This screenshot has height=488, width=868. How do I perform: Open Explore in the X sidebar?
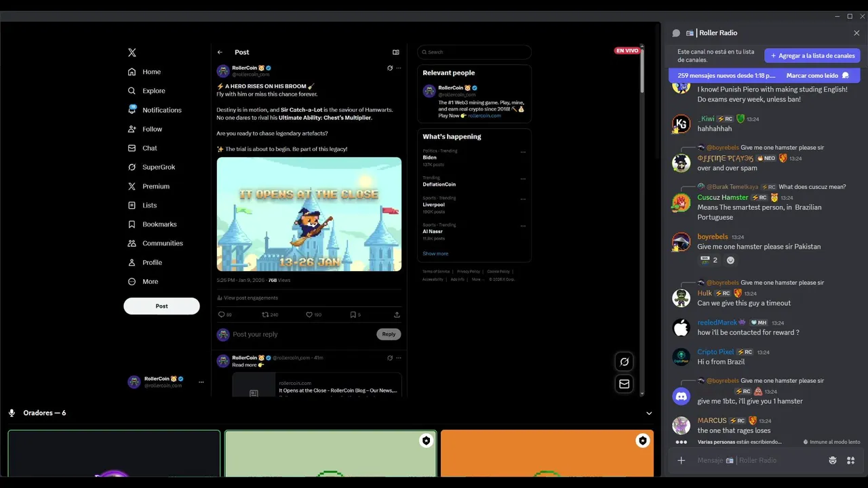(146, 91)
